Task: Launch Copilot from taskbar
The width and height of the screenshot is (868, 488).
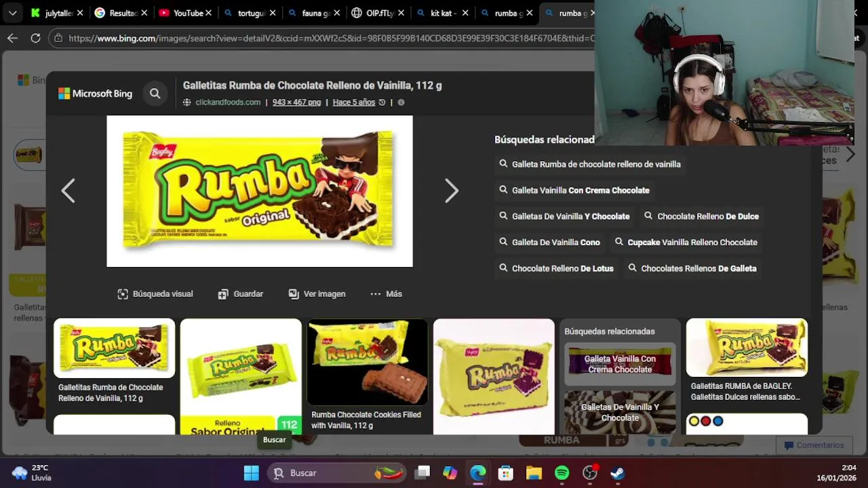Action: (450, 473)
